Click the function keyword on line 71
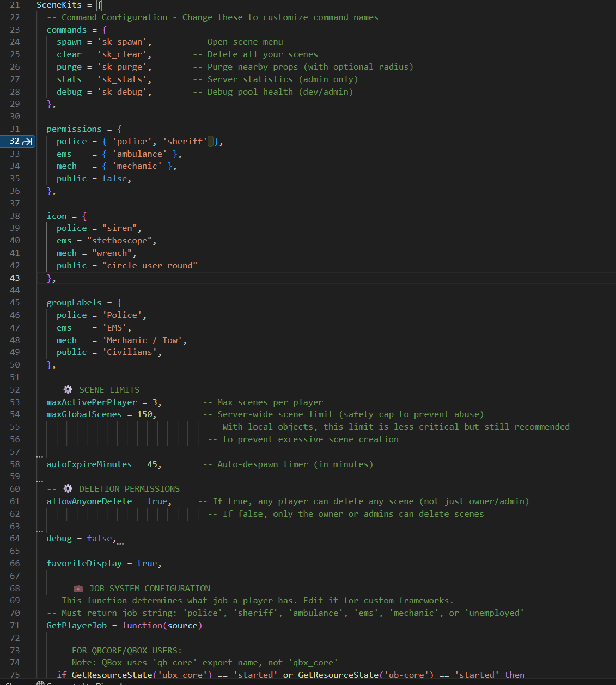The height and width of the screenshot is (685, 616). 142,625
